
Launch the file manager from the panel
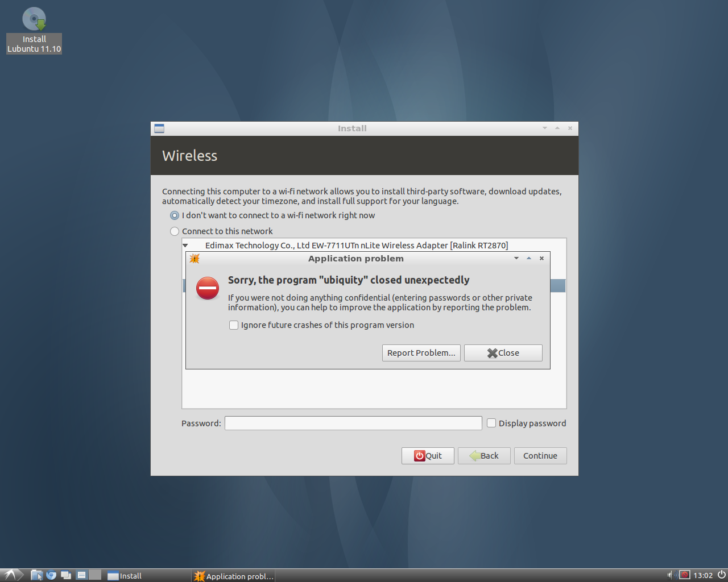point(37,575)
